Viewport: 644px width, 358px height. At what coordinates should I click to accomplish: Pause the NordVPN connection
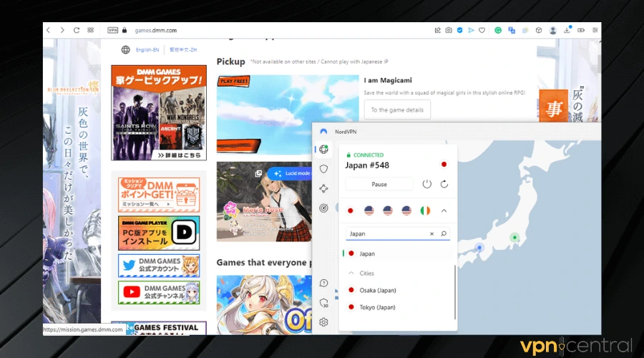[379, 184]
